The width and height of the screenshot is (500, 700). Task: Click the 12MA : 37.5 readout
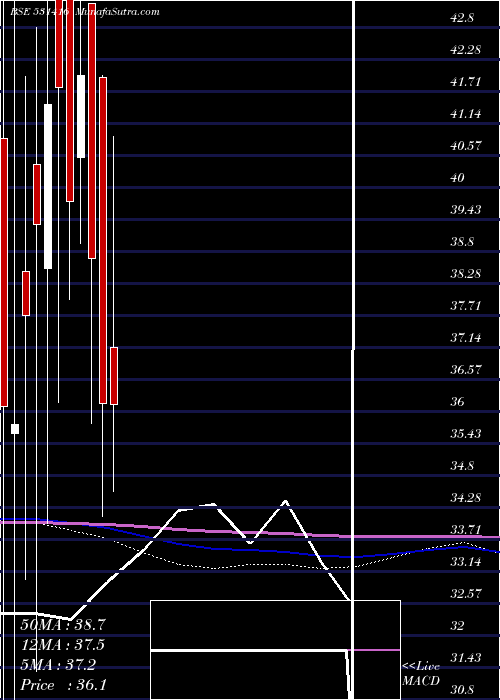point(63,645)
